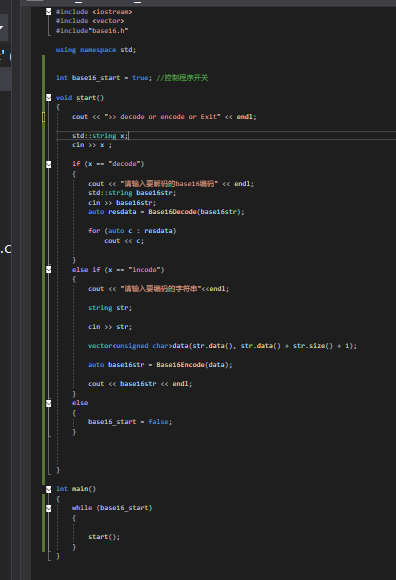Click the 'cin >> x ;' line
This screenshot has height=580, width=396.
pos(92,145)
